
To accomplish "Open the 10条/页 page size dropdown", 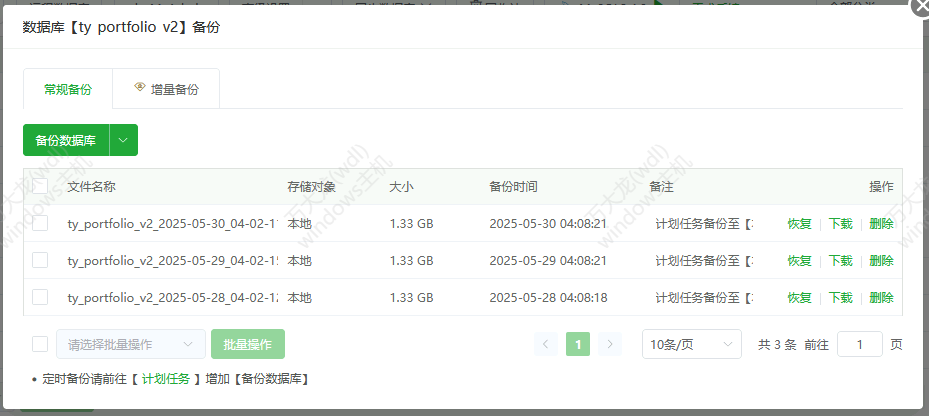I will click(x=691, y=344).
